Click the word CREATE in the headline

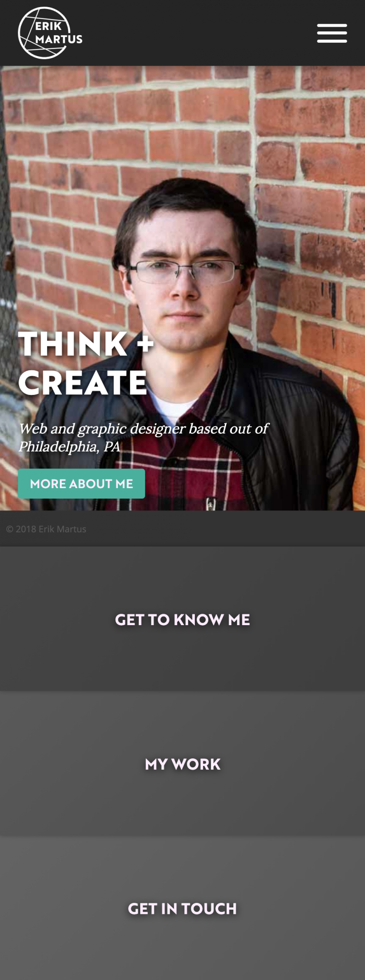[x=83, y=383]
